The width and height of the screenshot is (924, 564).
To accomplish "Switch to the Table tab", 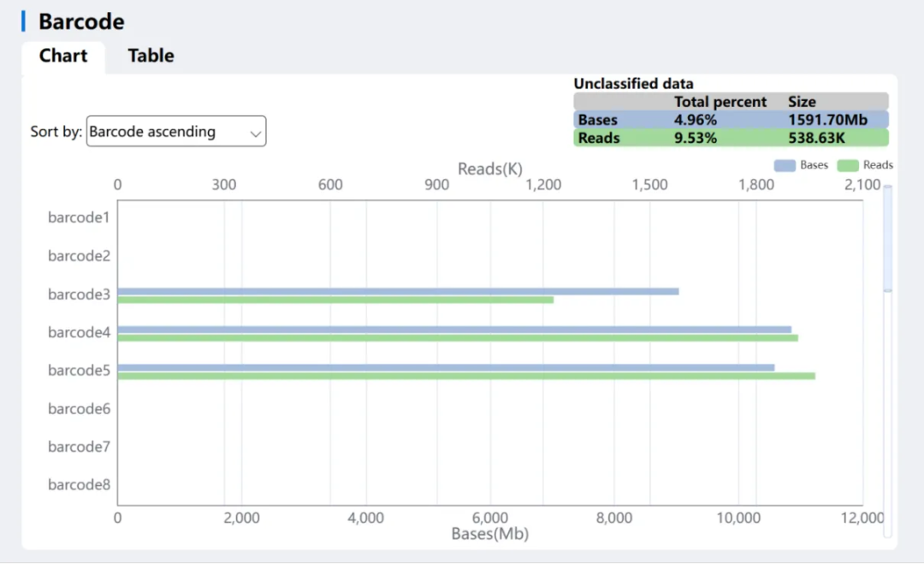I will tap(151, 56).
